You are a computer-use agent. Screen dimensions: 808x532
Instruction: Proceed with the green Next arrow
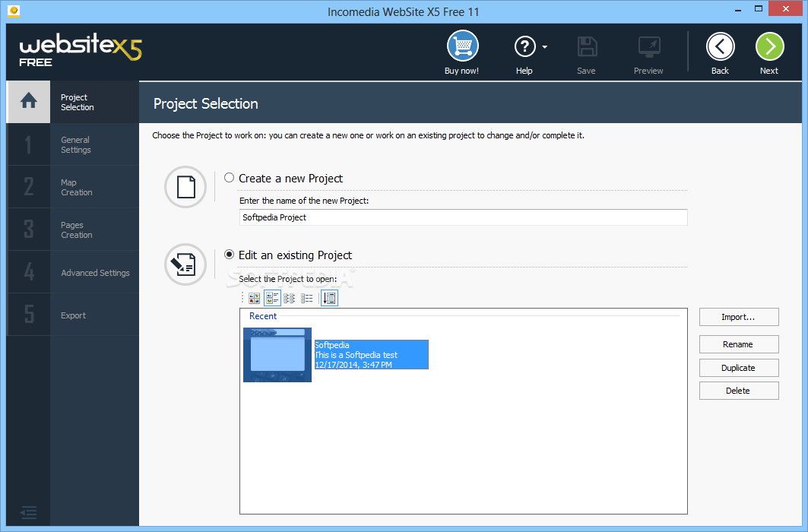[x=769, y=47]
